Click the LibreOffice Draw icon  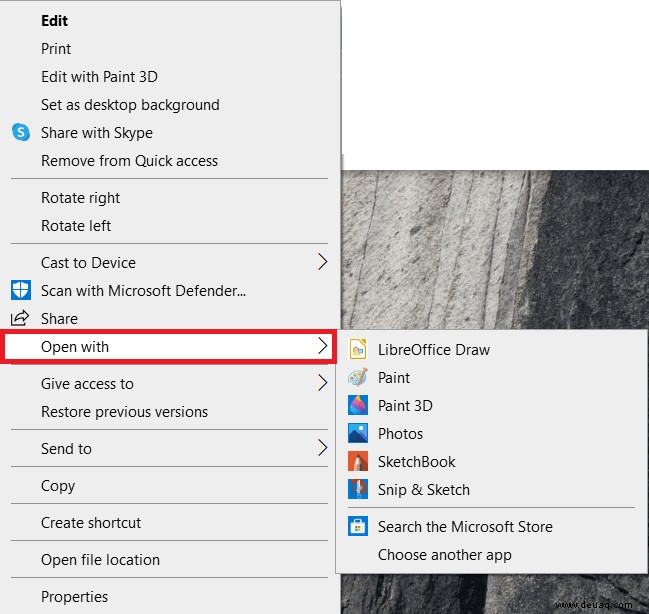pos(358,349)
